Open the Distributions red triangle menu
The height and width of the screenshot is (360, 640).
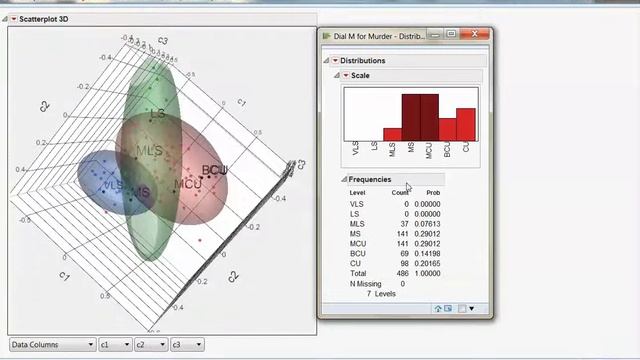coord(335,60)
